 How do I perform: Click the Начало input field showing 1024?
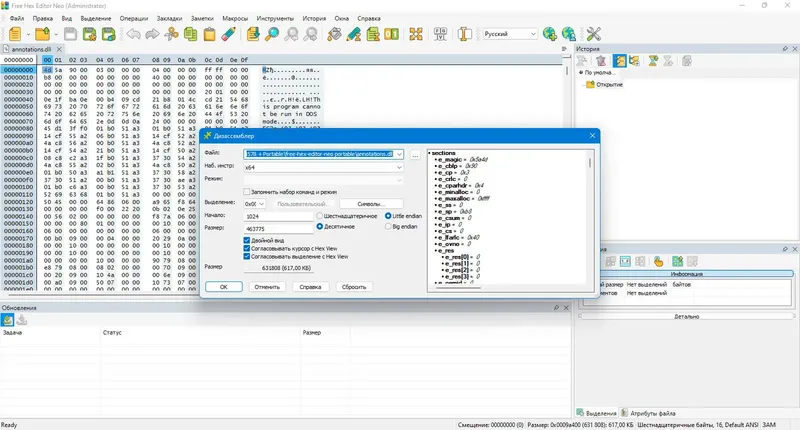click(x=278, y=216)
